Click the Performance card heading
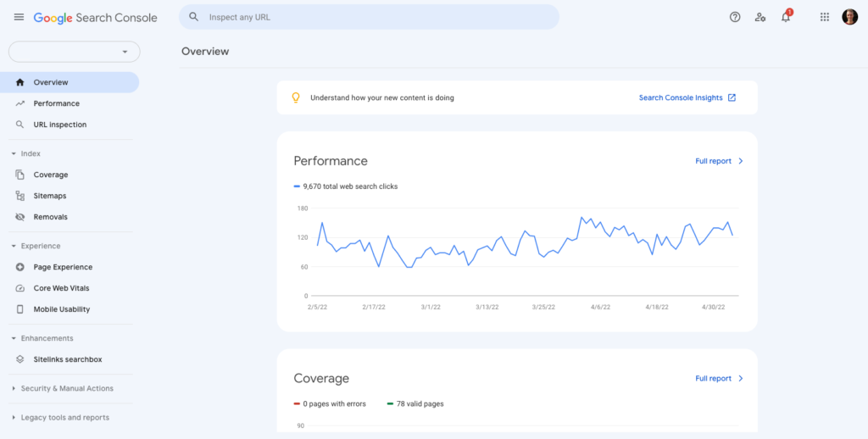This screenshot has width=868, height=439. click(x=331, y=161)
